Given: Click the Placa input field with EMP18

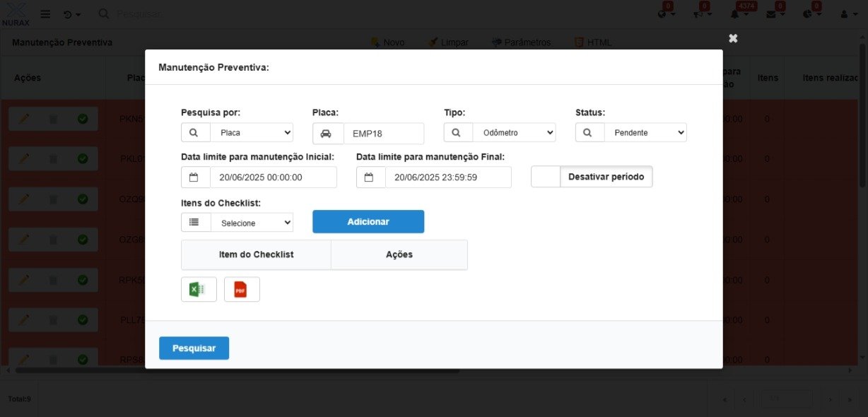Looking at the screenshot, I should click(383, 134).
